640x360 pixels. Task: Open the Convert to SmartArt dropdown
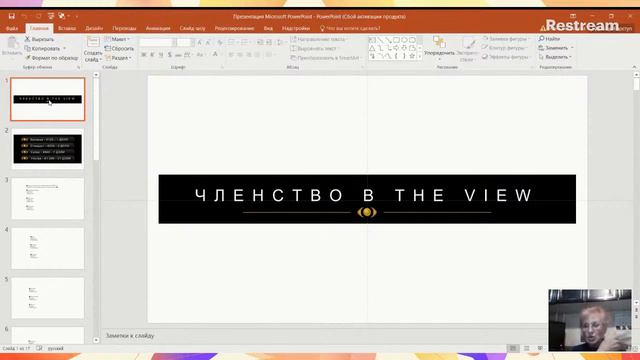click(x=327, y=58)
